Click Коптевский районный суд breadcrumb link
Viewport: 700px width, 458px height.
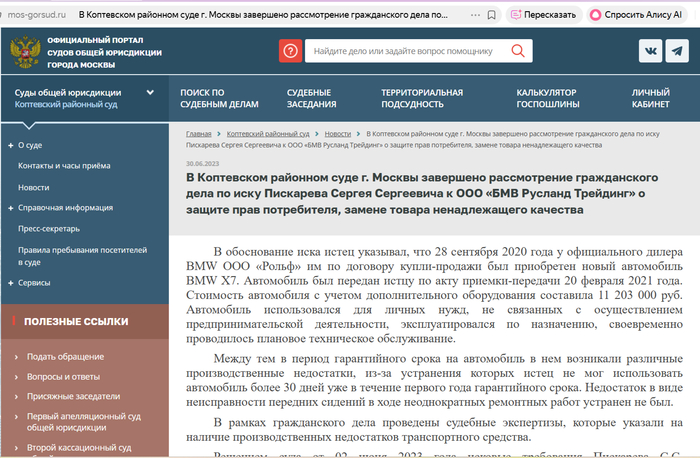pos(268,134)
